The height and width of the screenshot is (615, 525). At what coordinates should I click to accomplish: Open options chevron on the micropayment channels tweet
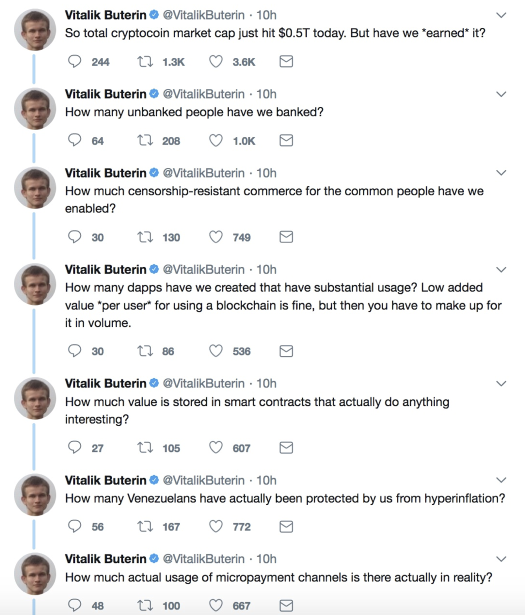501,559
